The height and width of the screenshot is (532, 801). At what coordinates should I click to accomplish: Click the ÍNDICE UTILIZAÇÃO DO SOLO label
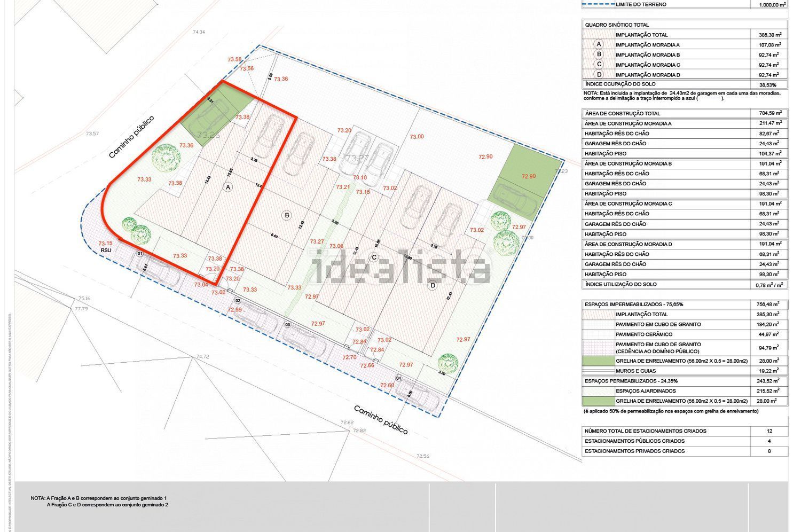621,284
